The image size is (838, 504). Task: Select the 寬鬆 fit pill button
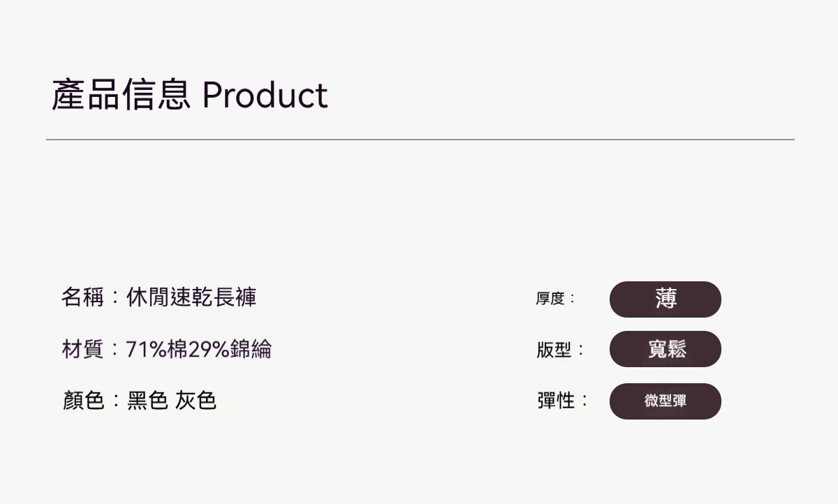pos(665,349)
